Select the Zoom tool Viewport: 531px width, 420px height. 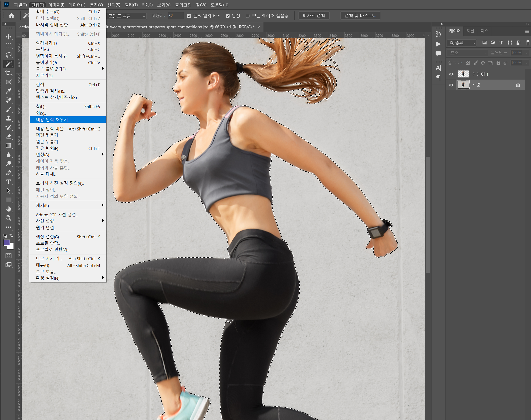[x=9, y=218]
